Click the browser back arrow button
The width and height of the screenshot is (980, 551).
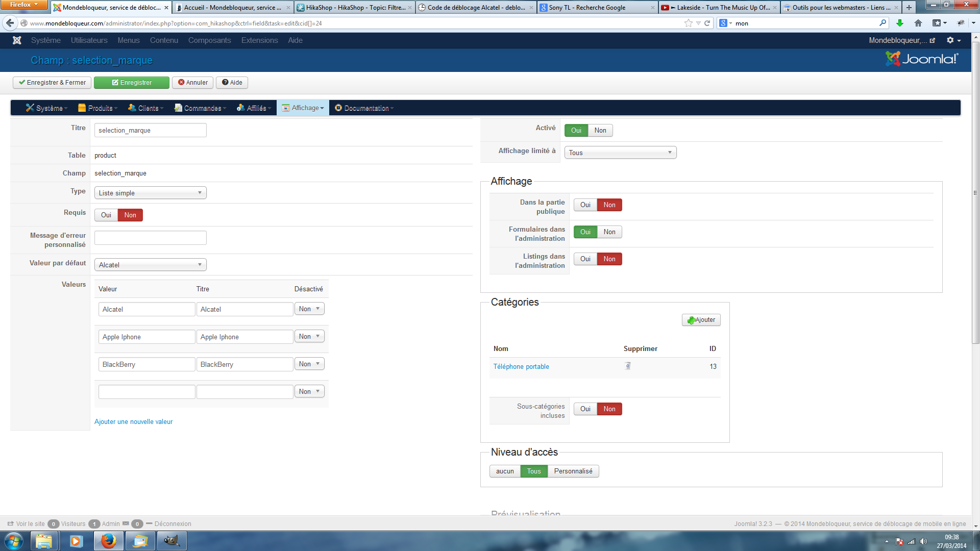(10, 23)
